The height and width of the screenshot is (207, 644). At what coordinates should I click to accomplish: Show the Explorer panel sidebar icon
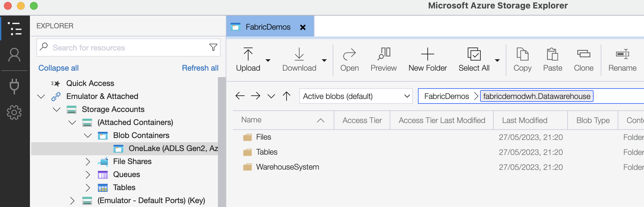tap(14, 29)
